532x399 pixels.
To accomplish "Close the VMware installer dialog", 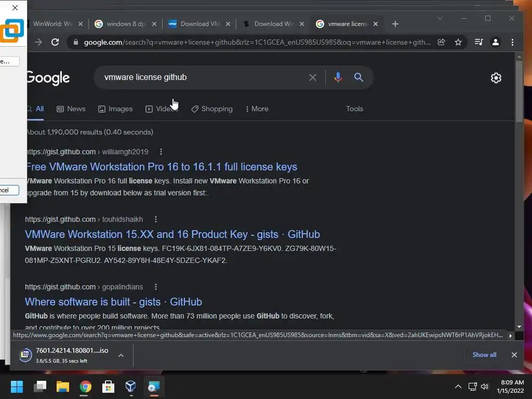I will point(15,8).
